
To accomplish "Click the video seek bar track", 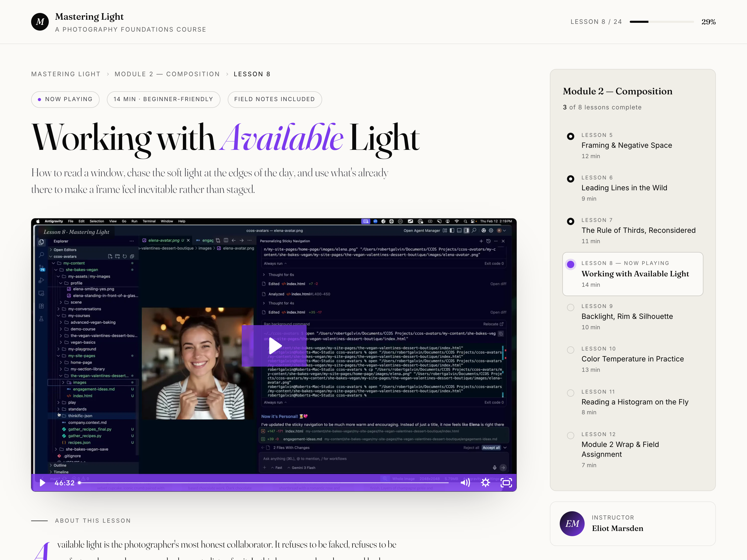I will click(x=264, y=483).
